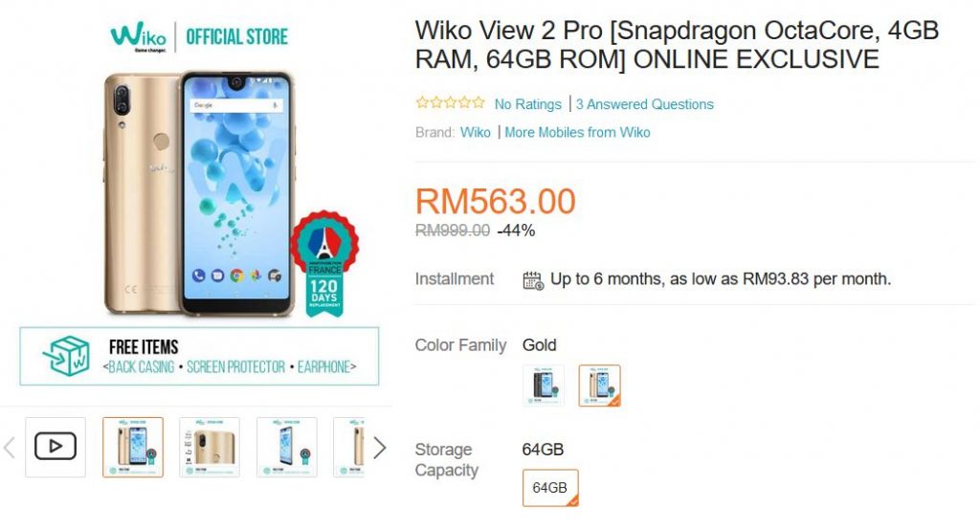Viewport: 980px width, 529px height.
Task: Select the partially visible last thumbnail
Action: (348, 447)
